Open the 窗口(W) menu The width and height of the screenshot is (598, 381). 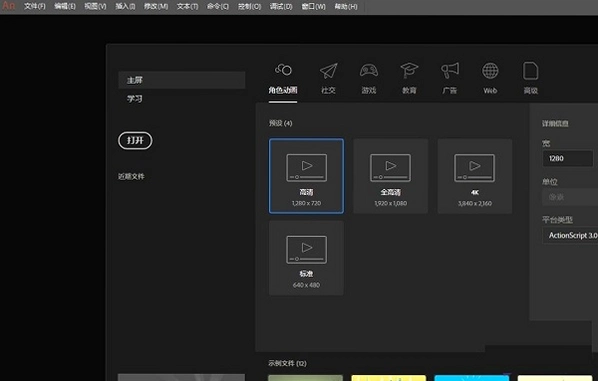coord(313,6)
